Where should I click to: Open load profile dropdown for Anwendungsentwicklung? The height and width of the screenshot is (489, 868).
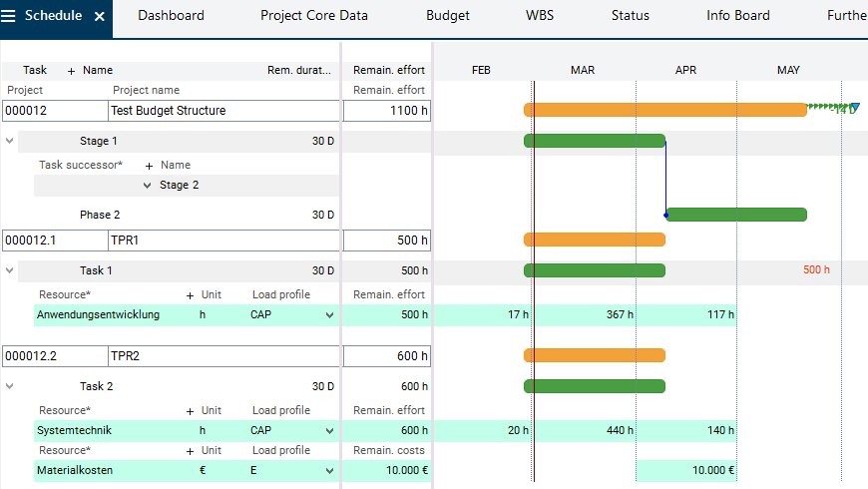[330, 315]
